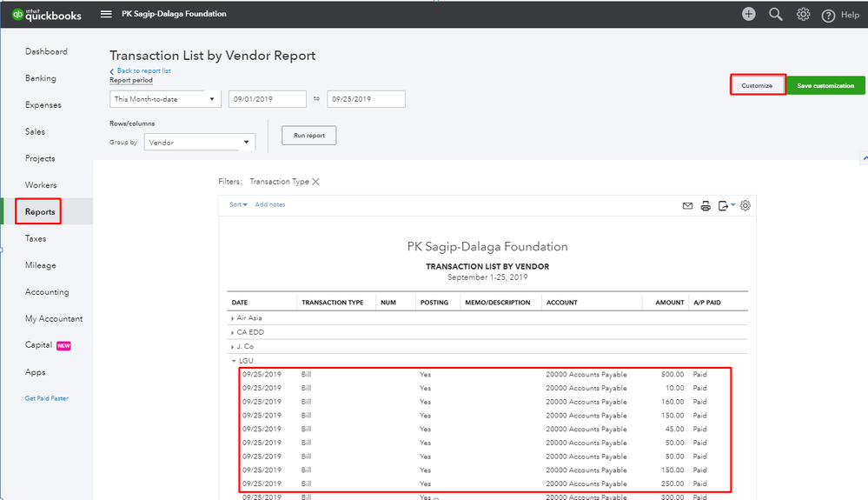Screen dimensions: 868x500
Task: Expand the Air Asia vendor row
Action: [x=233, y=318]
